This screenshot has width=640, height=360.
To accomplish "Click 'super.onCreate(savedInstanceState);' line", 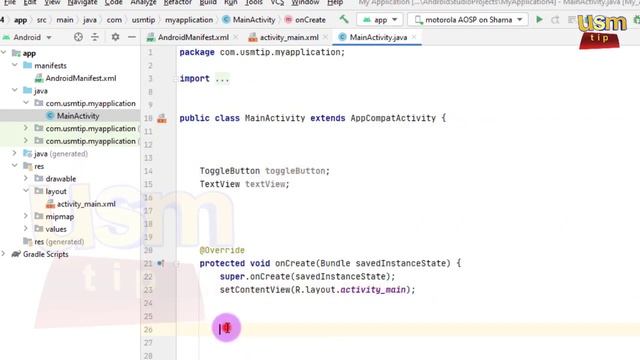I will coord(307,277).
